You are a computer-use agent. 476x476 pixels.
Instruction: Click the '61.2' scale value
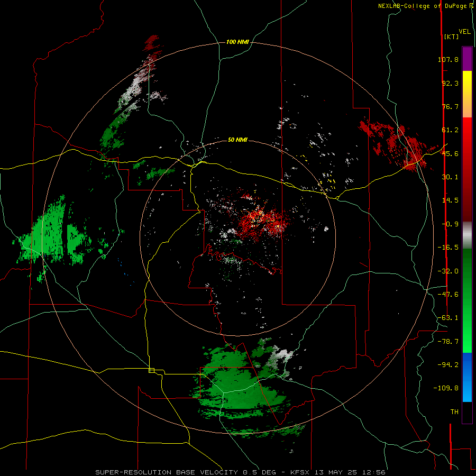[450, 130]
